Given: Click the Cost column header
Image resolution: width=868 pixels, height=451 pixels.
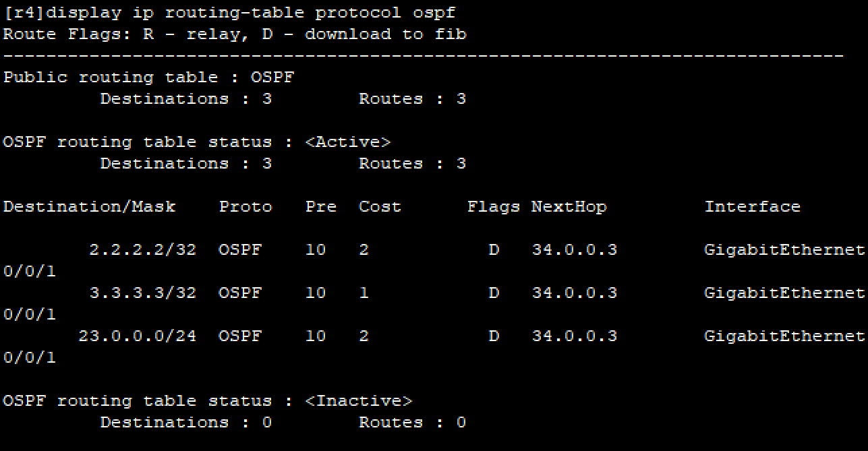Looking at the screenshot, I should point(380,207).
